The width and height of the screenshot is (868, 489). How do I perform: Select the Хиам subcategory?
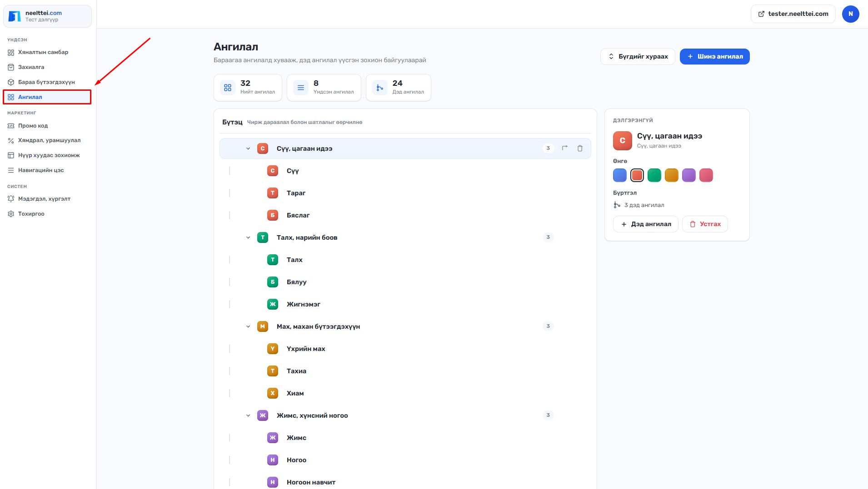coord(405,393)
